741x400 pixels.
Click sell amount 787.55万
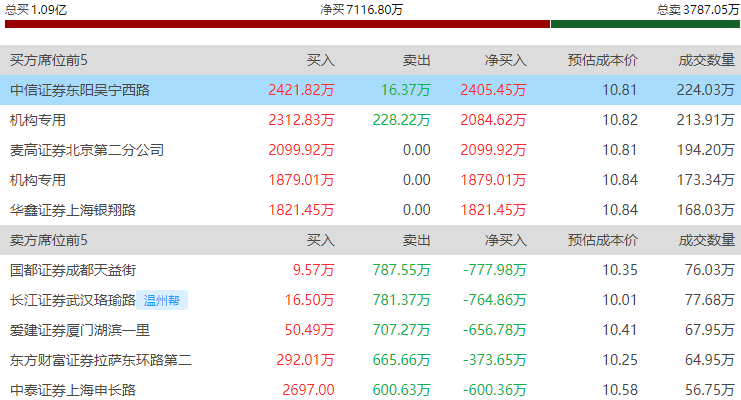401,270
